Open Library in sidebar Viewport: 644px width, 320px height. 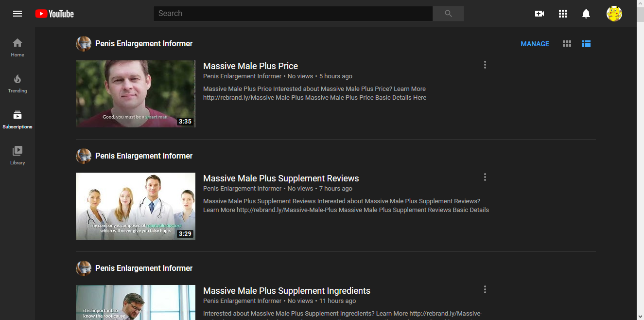17,155
